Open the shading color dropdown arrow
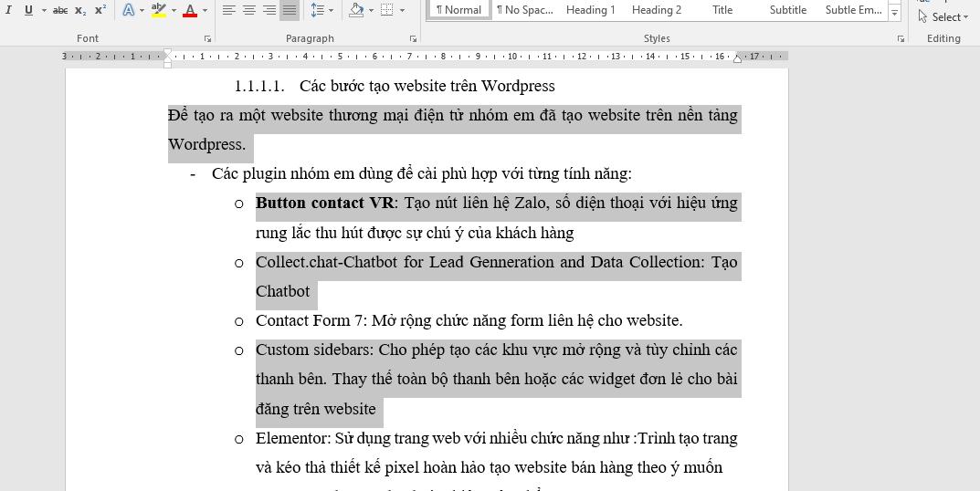The width and height of the screenshot is (980, 491). [371, 10]
